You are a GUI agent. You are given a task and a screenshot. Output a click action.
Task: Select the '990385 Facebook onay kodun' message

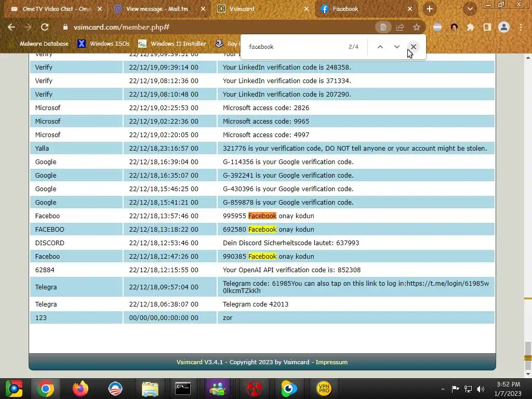[x=269, y=257]
